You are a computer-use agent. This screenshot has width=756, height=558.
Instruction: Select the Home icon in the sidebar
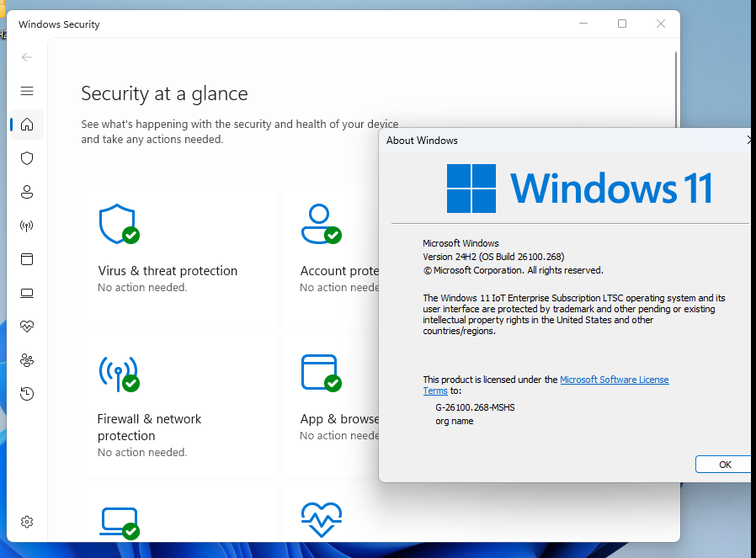[x=27, y=125]
